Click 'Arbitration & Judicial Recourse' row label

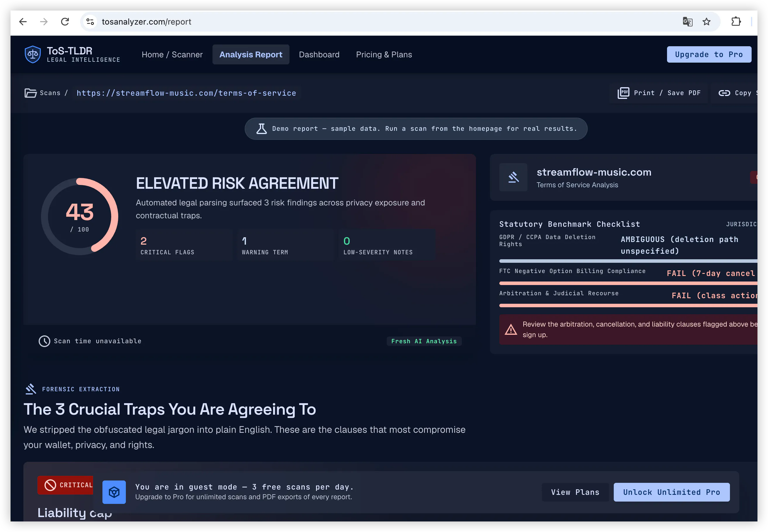point(559,293)
